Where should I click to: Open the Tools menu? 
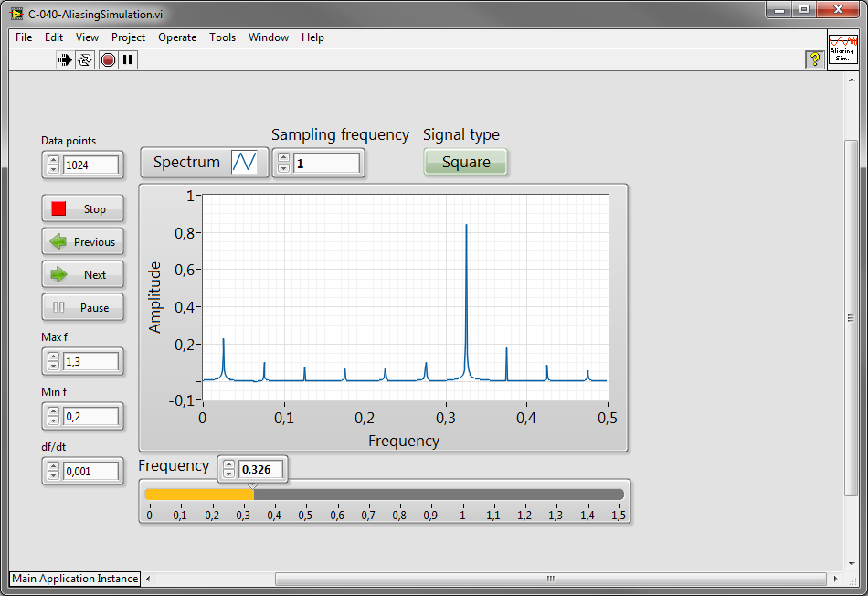click(223, 37)
